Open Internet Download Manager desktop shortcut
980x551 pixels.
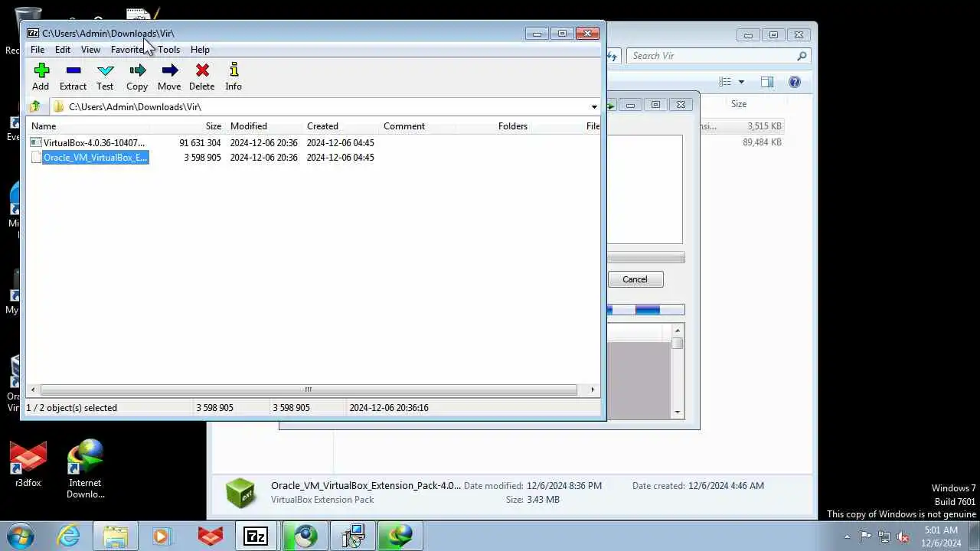tap(85, 468)
